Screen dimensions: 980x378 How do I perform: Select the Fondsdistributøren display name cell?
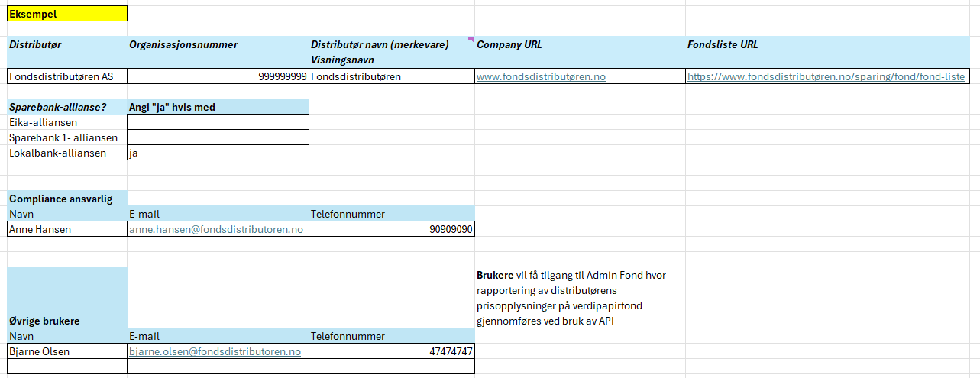[392, 76]
